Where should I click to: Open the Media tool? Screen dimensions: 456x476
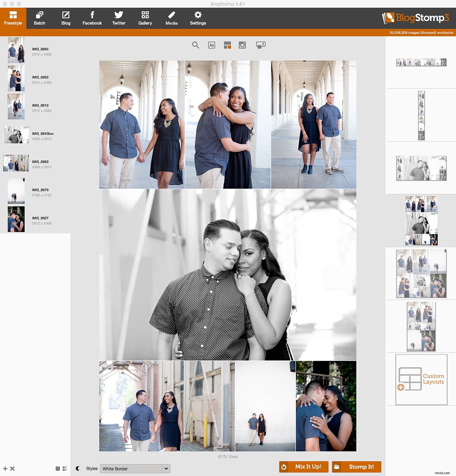[171, 18]
